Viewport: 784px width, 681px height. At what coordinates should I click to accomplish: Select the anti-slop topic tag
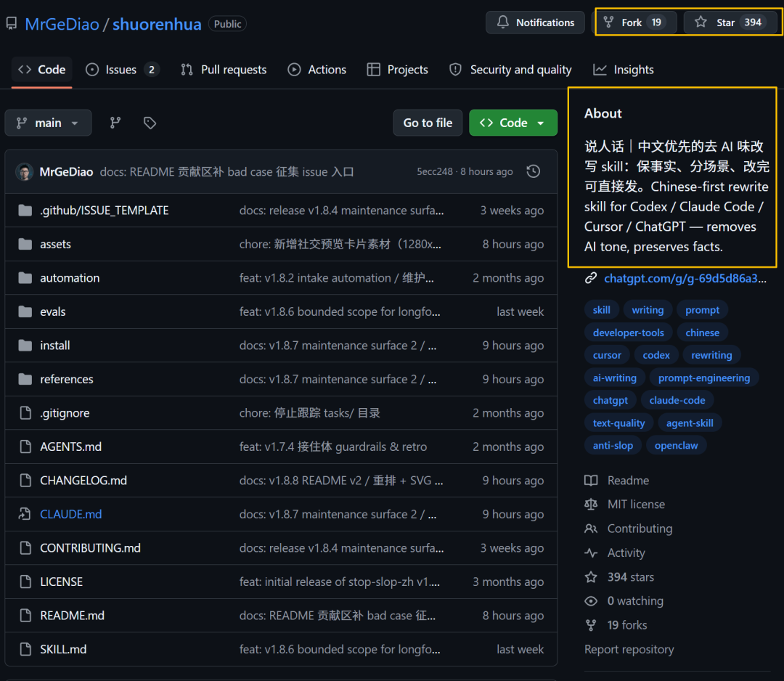tap(613, 446)
